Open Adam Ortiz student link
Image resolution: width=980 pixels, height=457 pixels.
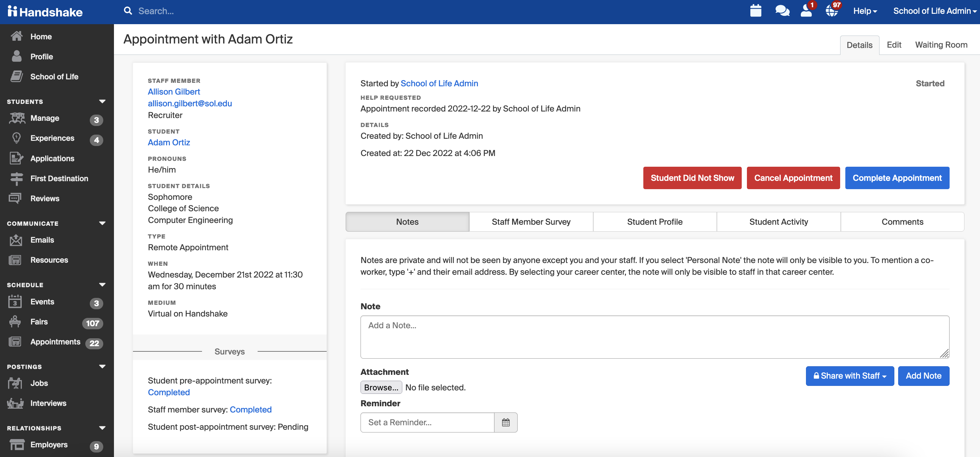169,142
